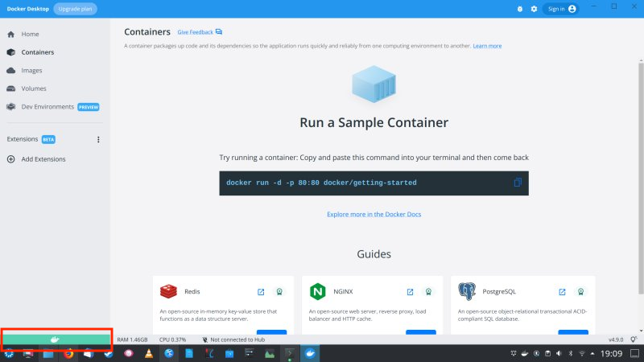Click the lightbulb tips icon in status bar

[x=634, y=339]
